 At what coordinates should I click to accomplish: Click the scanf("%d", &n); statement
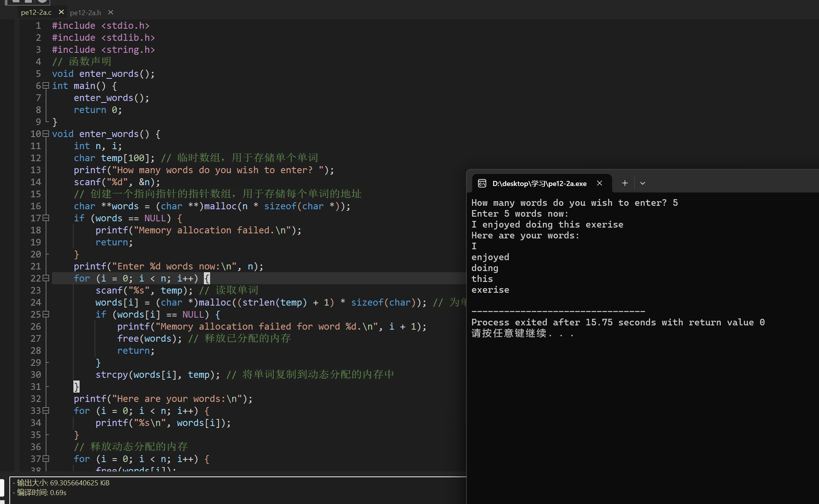[117, 182]
